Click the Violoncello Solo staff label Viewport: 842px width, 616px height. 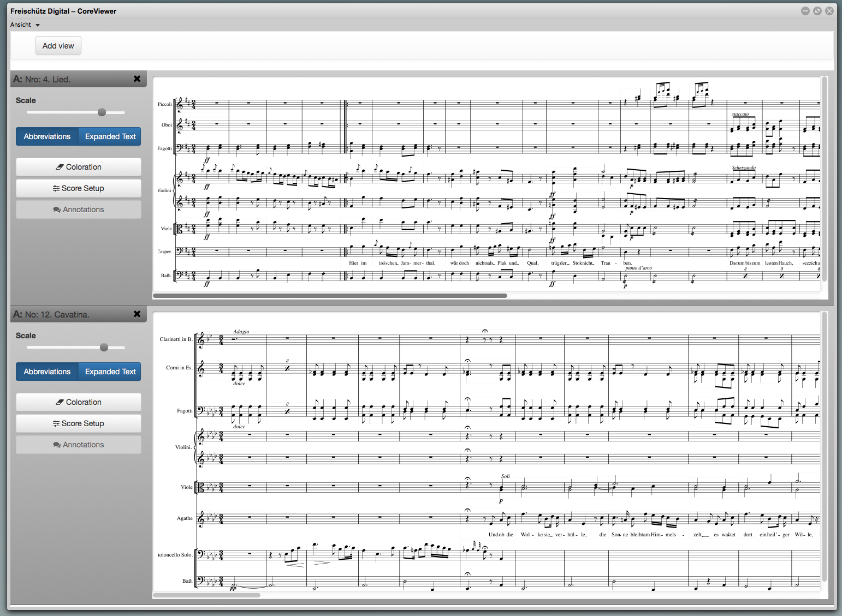(x=175, y=555)
